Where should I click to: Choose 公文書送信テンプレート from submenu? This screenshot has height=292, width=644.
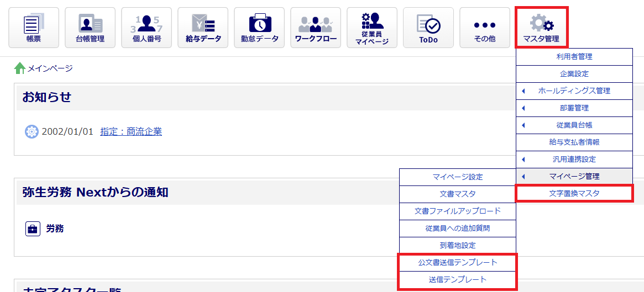458,263
